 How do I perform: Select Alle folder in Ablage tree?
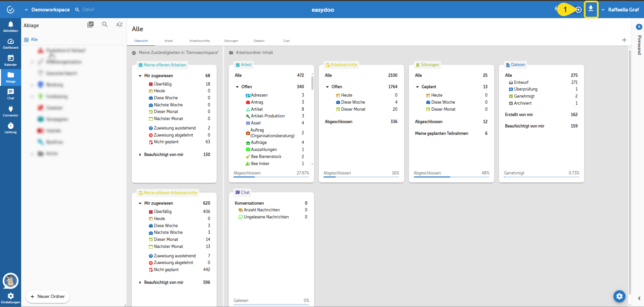click(34, 40)
